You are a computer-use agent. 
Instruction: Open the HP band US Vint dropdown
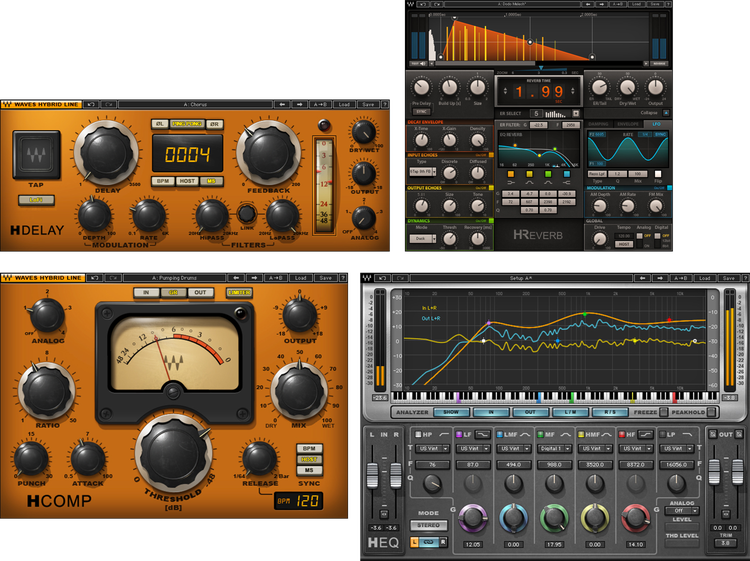(x=433, y=449)
